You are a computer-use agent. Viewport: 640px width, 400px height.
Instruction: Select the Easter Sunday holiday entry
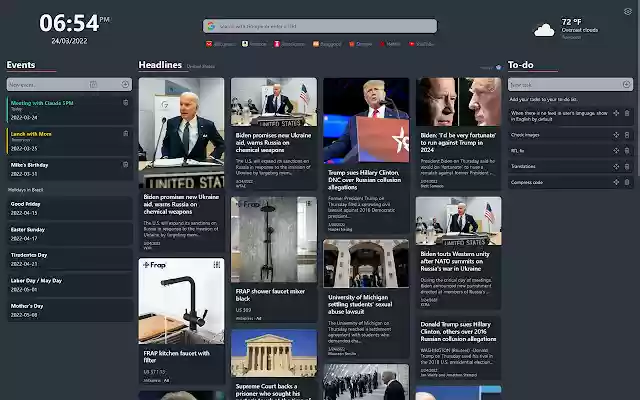click(x=70, y=234)
